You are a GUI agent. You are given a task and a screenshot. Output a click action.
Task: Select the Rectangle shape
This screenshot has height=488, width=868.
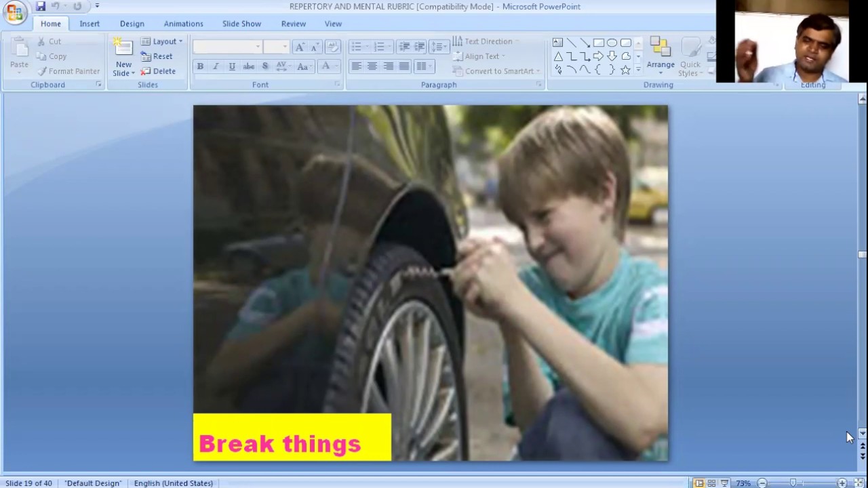coord(599,43)
